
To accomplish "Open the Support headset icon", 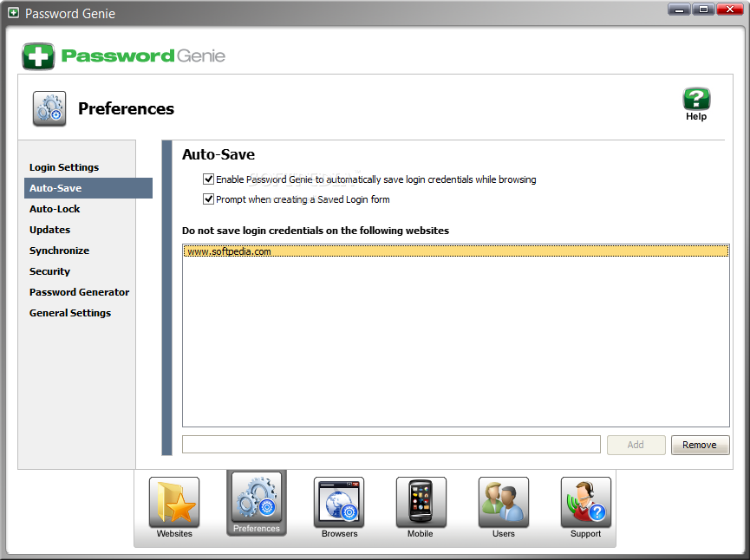I will tap(586, 502).
